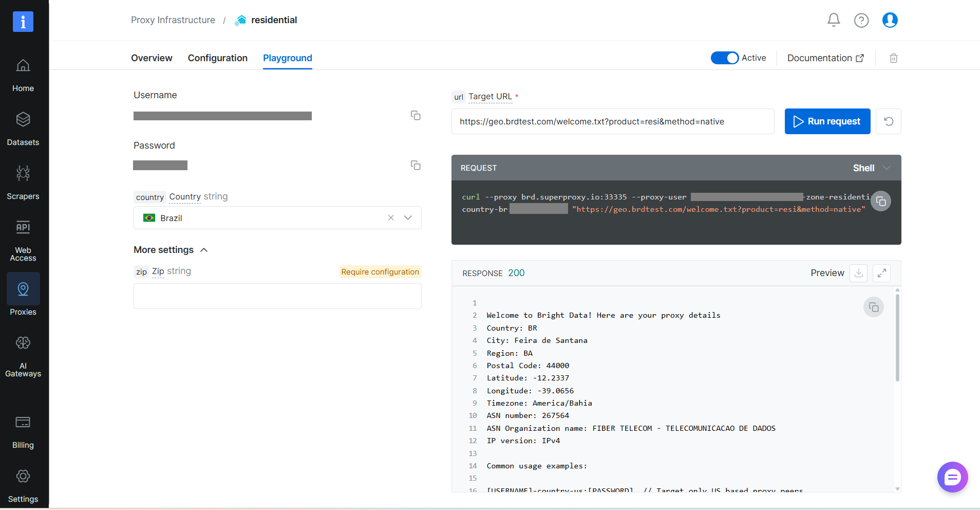Click the Run request button

(x=827, y=121)
